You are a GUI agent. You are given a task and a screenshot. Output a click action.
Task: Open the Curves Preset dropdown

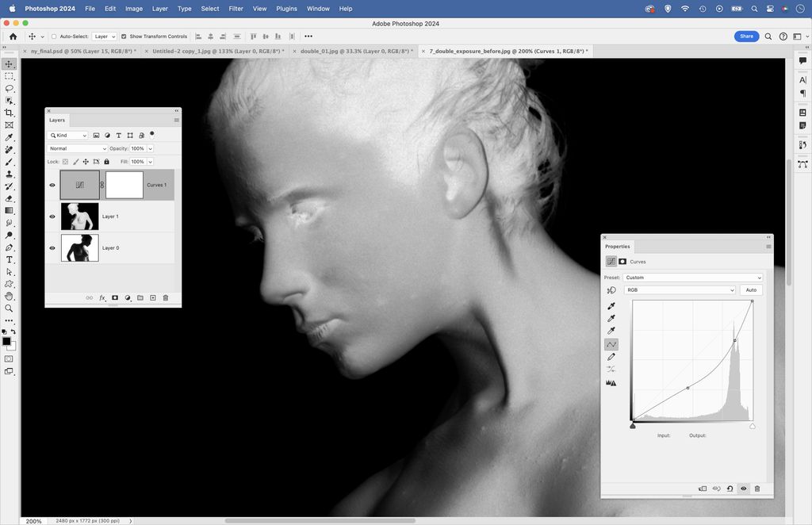coord(693,278)
